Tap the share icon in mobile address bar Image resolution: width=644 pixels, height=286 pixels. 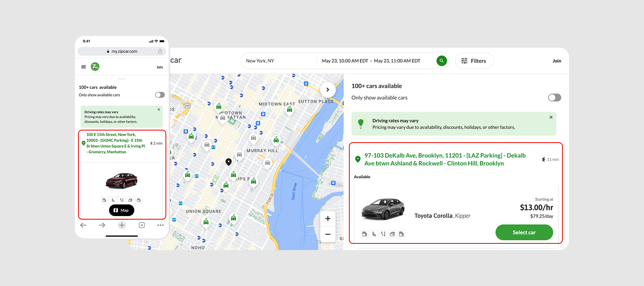[160, 51]
